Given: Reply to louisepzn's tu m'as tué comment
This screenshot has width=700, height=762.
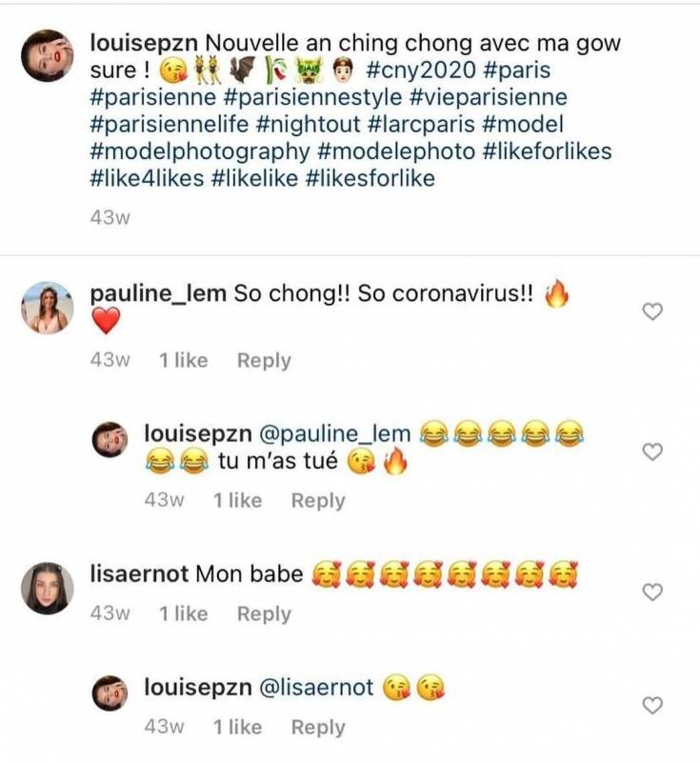Looking at the screenshot, I should 318,501.
